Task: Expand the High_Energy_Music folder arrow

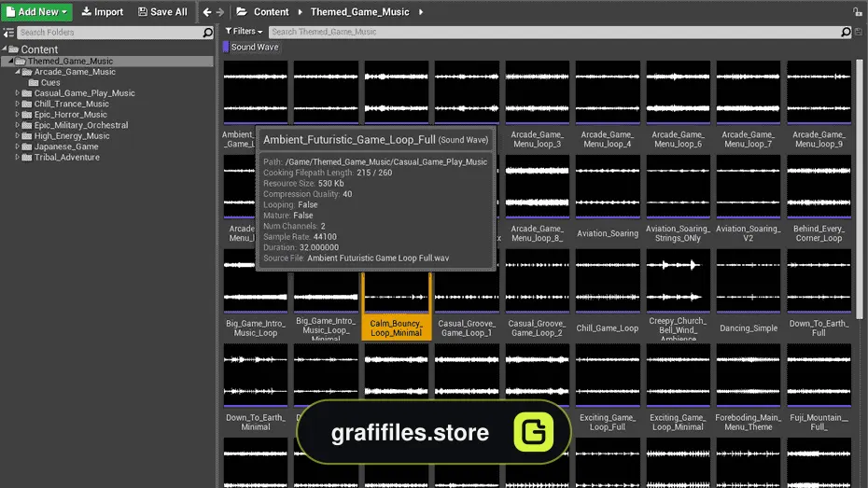Action: [x=18, y=135]
